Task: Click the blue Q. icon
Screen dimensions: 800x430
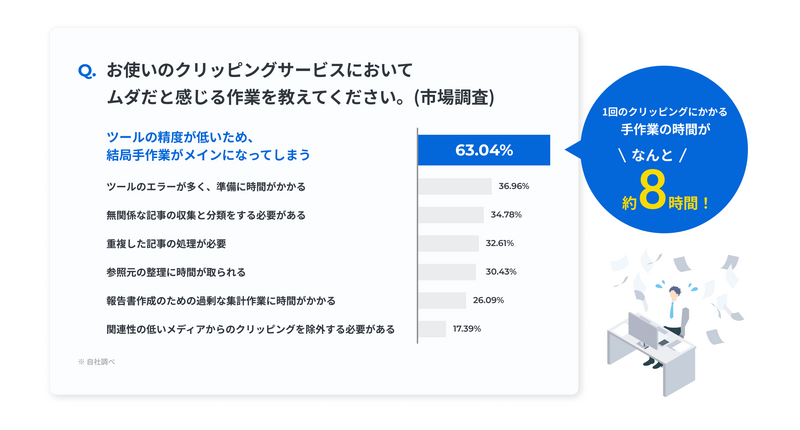Action: (87, 71)
